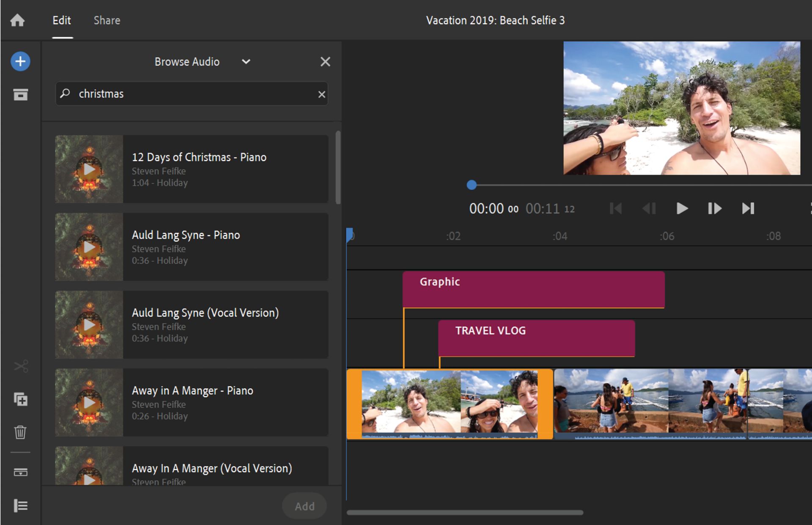Screen dimensions: 812x525
Task: Preview 12 Days of Christmas thumbnail
Action: (89, 169)
